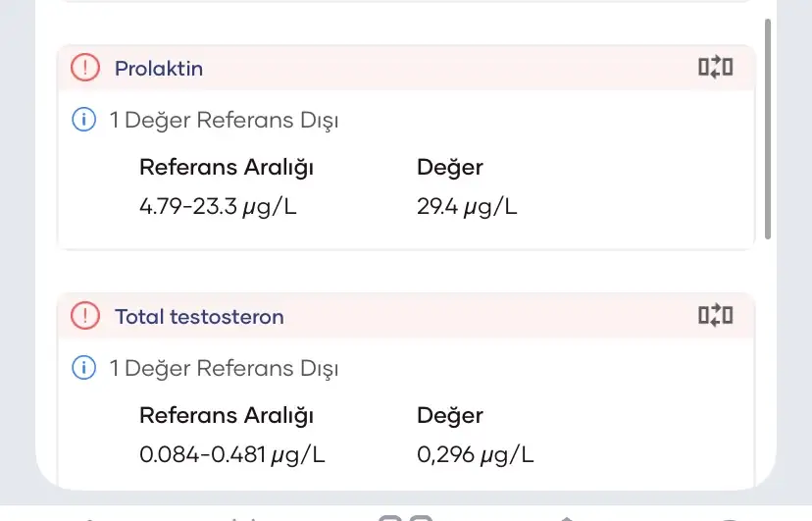Image resolution: width=812 pixels, height=521 pixels.
Task: Tap the 0.084-0.481 µg/L reference range
Action: pos(232,455)
